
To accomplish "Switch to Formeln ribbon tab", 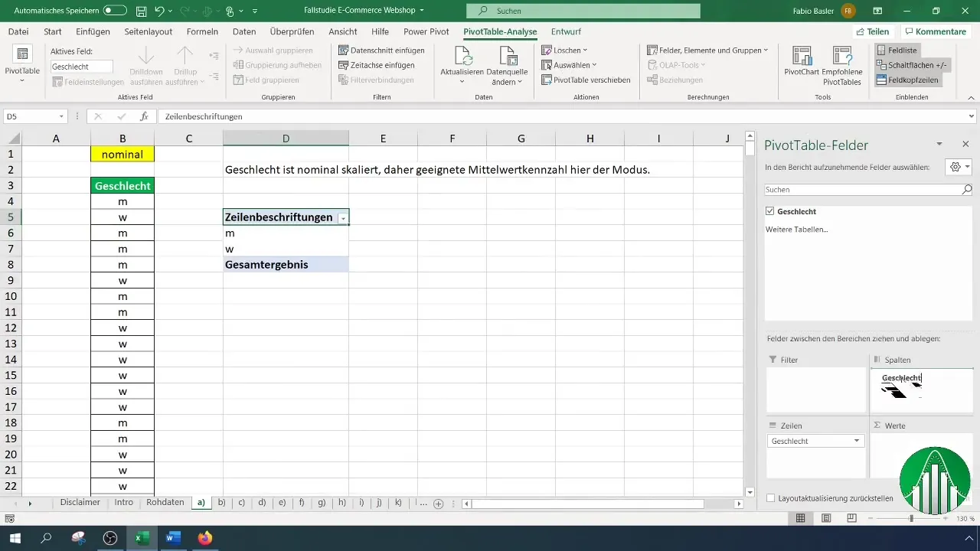I will 202,31.
